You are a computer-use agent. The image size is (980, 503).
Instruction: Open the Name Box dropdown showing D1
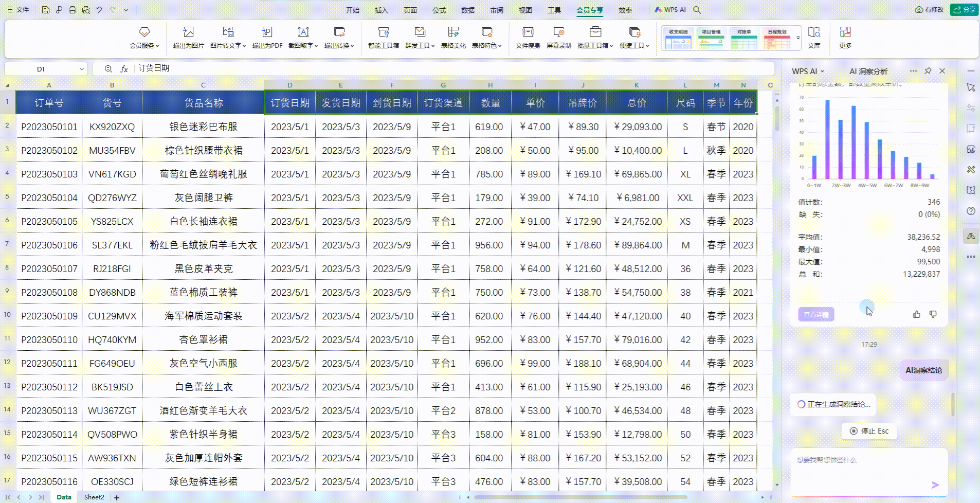click(81, 69)
